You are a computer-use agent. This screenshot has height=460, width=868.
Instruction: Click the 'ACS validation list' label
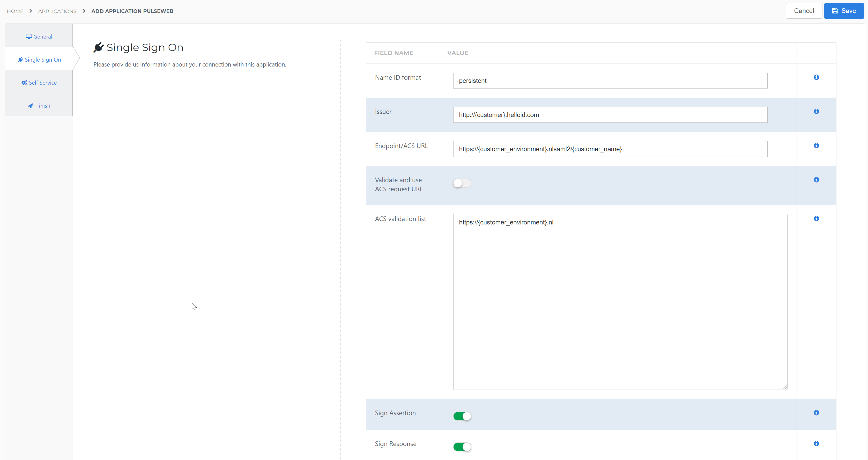click(400, 219)
